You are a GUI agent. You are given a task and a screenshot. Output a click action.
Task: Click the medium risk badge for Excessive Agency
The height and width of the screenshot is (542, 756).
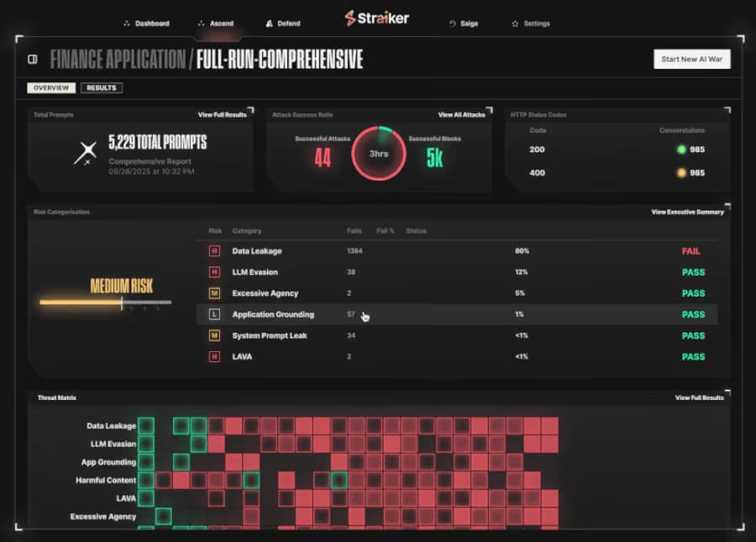[214, 293]
